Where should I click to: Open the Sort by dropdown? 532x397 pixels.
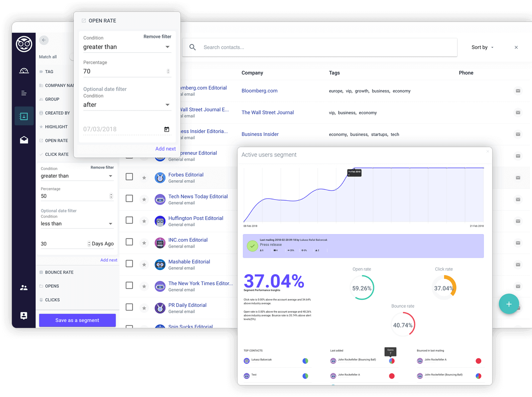click(x=482, y=47)
